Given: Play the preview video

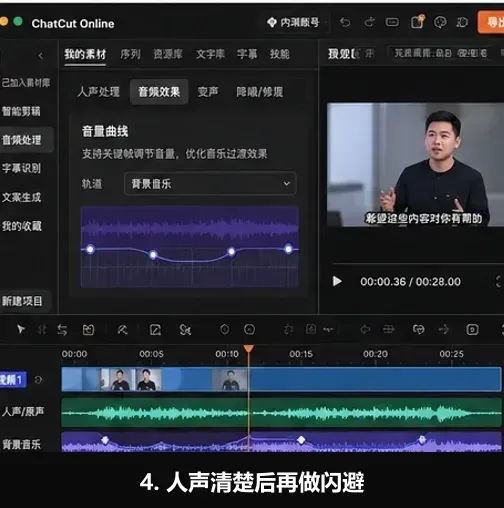Looking at the screenshot, I should (337, 281).
